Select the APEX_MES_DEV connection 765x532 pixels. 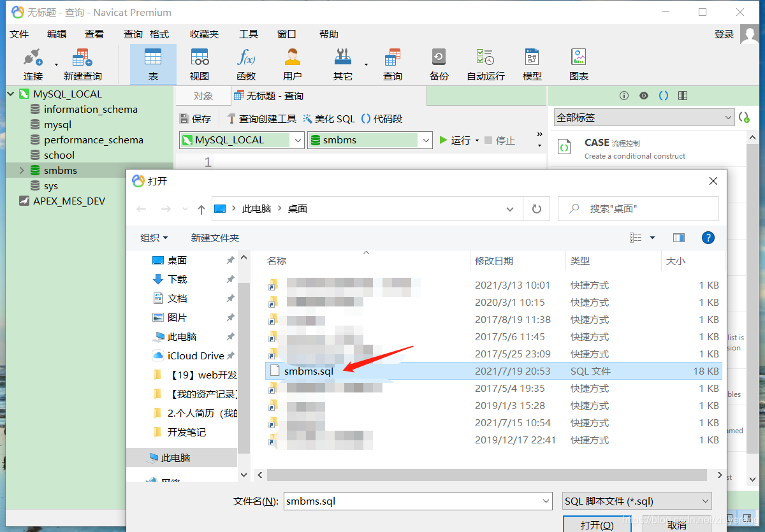(69, 201)
